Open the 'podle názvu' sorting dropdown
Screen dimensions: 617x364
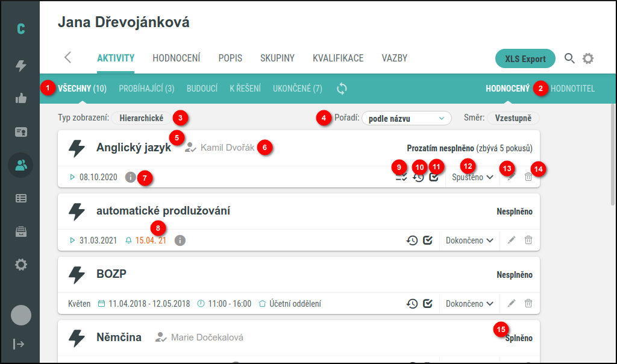pos(407,118)
